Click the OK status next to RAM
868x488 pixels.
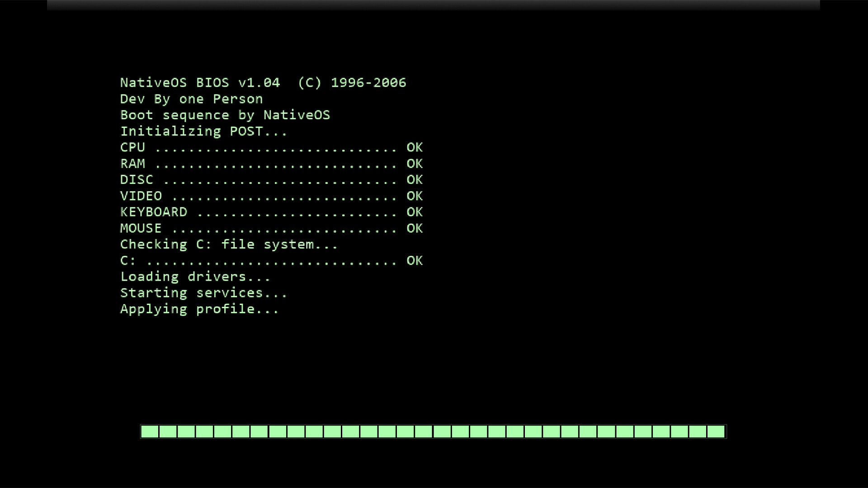(x=414, y=164)
